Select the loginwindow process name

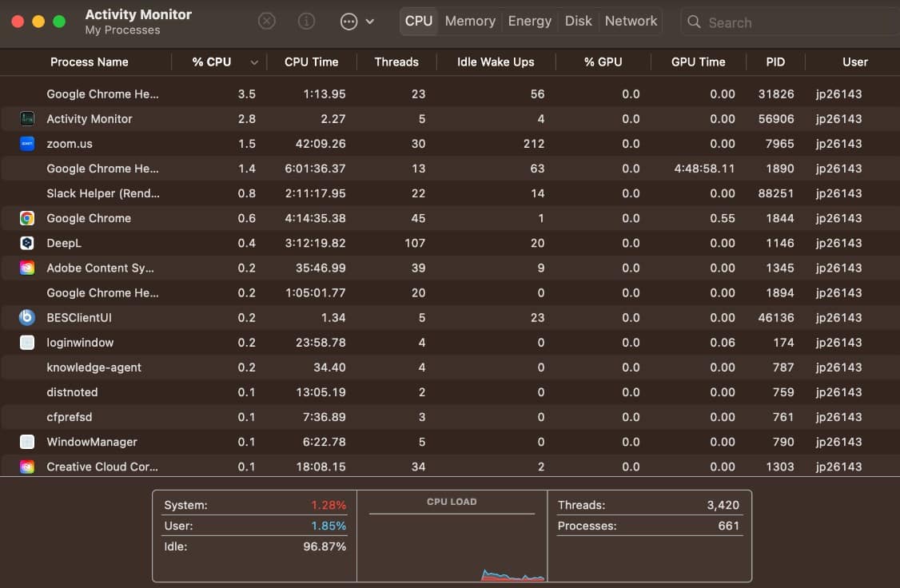point(80,343)
